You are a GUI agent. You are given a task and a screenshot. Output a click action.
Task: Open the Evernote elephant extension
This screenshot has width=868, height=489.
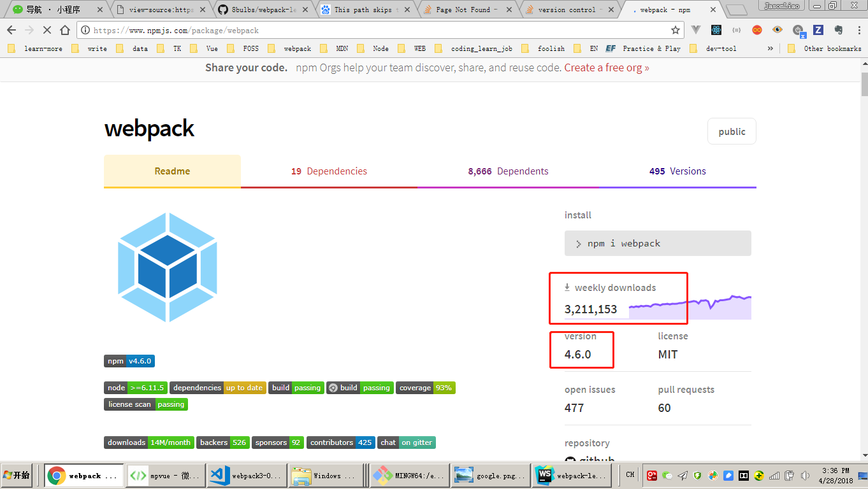pos(839,30)
